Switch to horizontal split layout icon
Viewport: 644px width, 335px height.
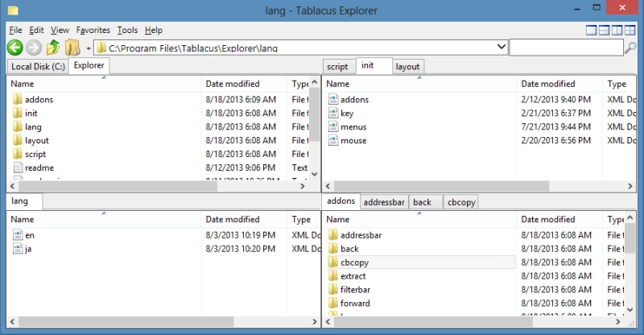click(604, 30)
